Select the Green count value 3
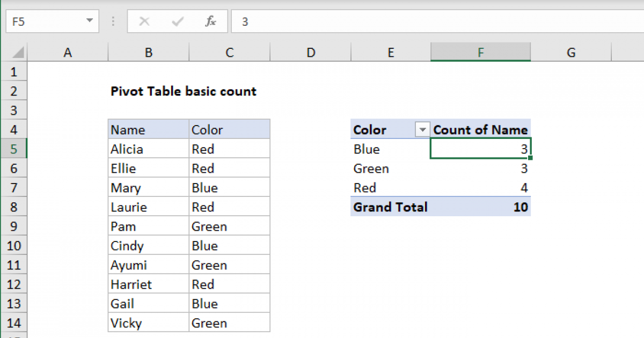 (x=481, y=168)
